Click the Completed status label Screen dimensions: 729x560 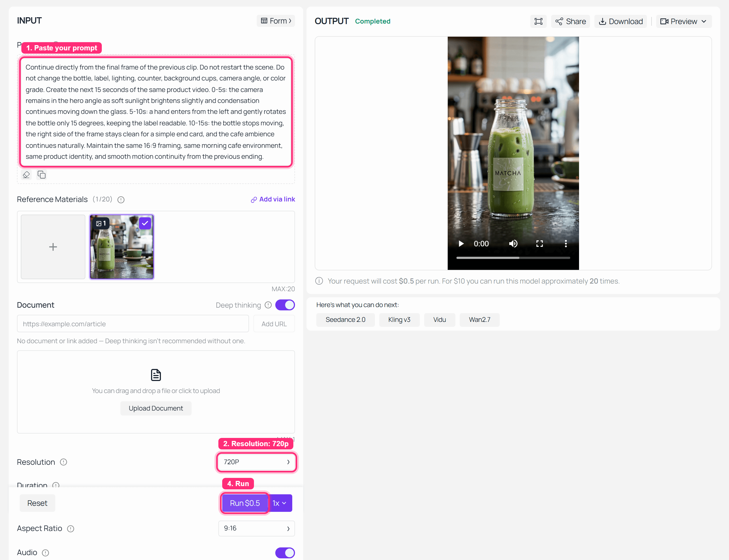click(x=372, y=21)
